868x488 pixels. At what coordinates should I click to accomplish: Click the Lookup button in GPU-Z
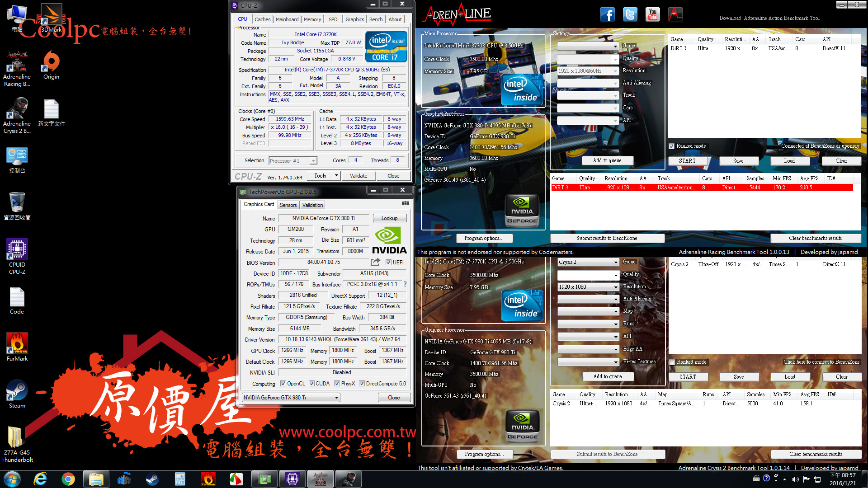389,218
